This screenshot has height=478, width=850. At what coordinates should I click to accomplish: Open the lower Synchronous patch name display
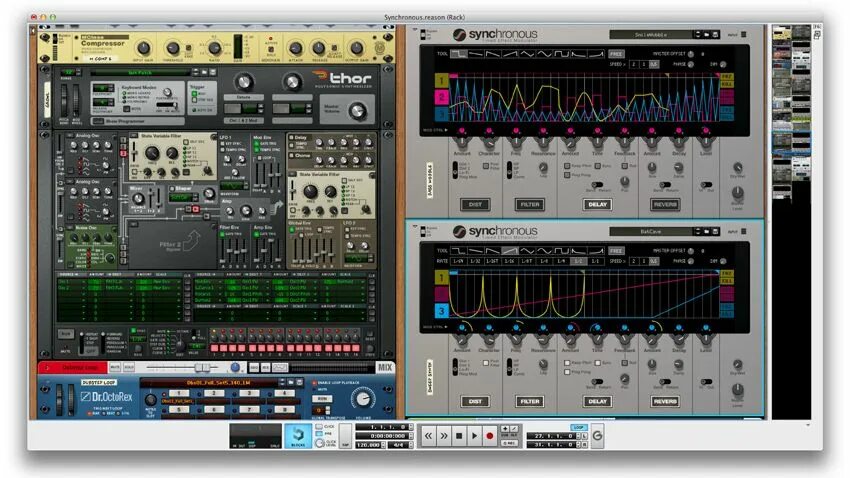pyautogui.click(x=651, y=231)
